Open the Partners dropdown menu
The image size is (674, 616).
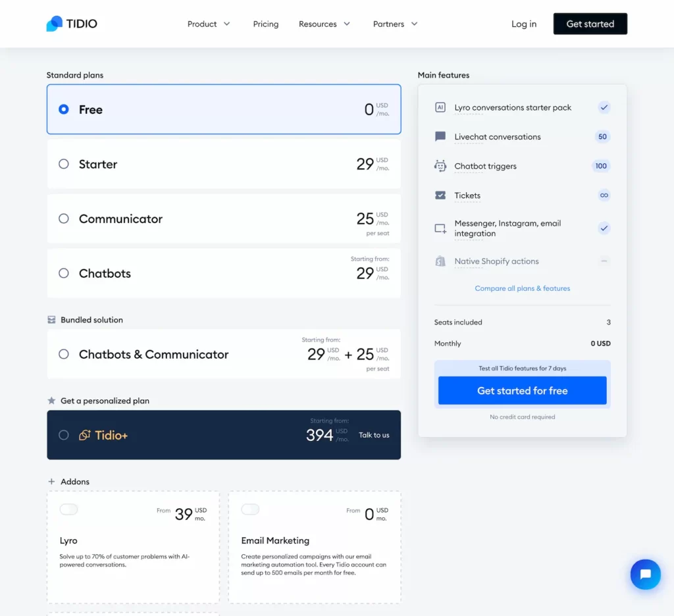click(395, 24)
